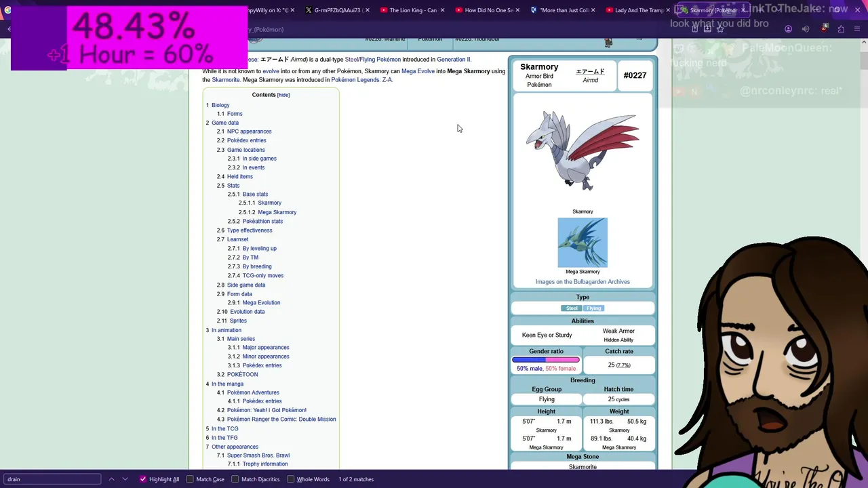Open the browser hamburger menu

[x=858, y=29]
